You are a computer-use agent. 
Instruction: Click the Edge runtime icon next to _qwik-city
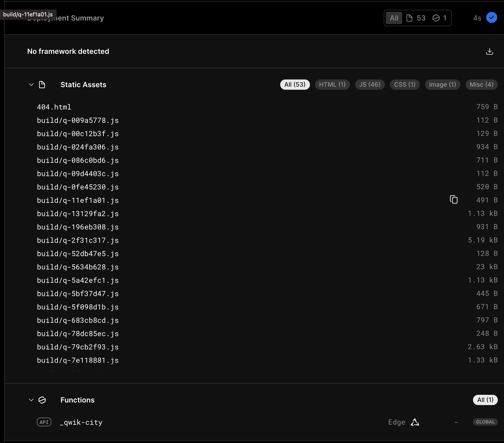tap(415, 422)
